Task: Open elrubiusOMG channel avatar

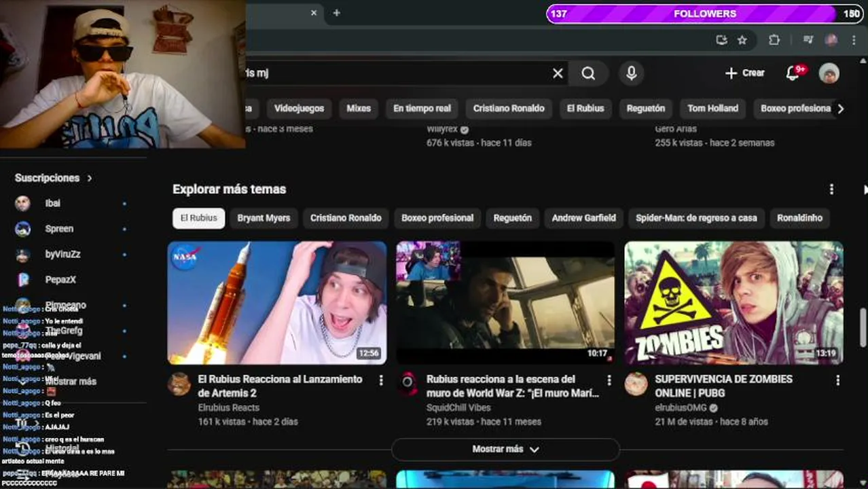Action: [636, 384]
